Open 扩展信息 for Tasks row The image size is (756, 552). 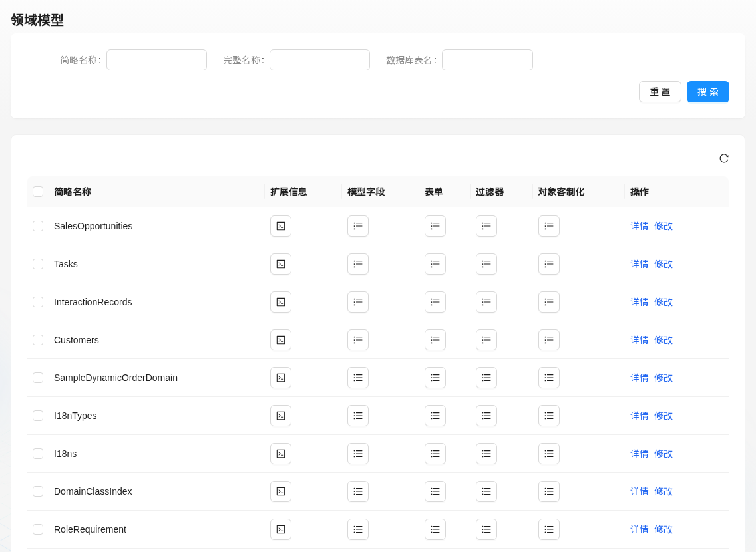click(x=281, y=264)
